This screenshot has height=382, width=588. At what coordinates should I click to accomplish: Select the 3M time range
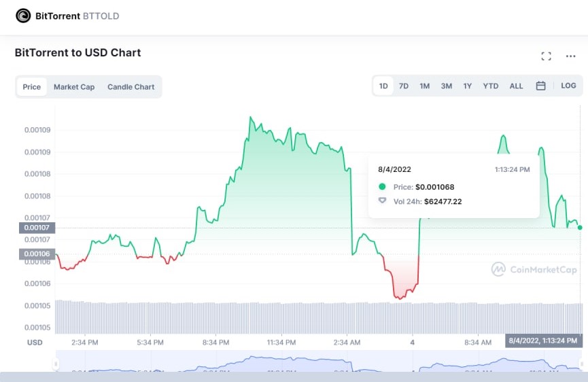click(x=446, y=86)
